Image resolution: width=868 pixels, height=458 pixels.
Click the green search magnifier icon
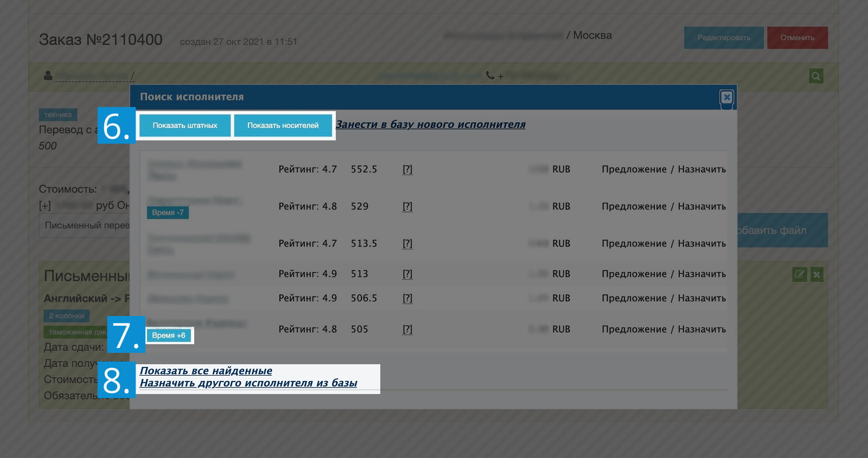pyautogui.click(x=816, y=76)
